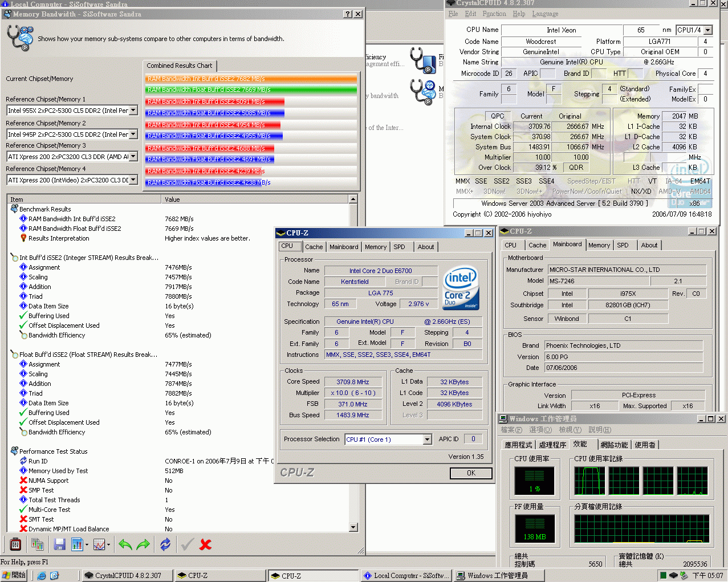Click the Benchmark Results row icon
Image resolution: width=728 pixels, height=582 pixels.
tap(14, 209)
